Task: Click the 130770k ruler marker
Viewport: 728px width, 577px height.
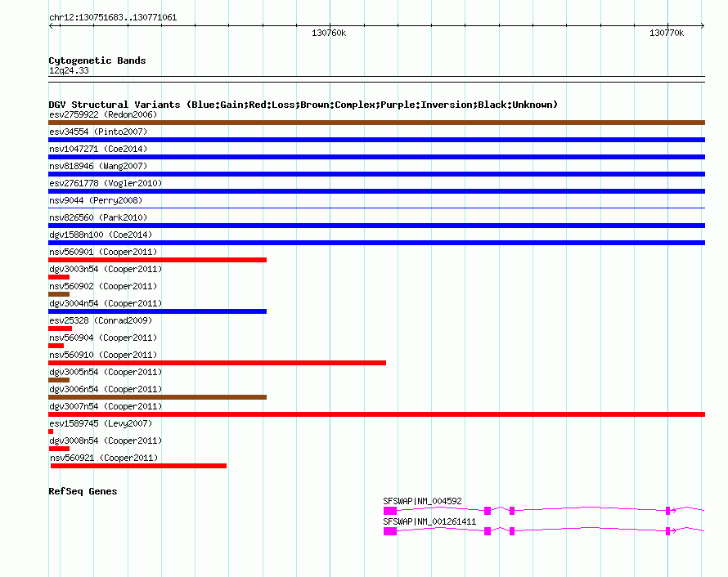Action: coord(667,33)
